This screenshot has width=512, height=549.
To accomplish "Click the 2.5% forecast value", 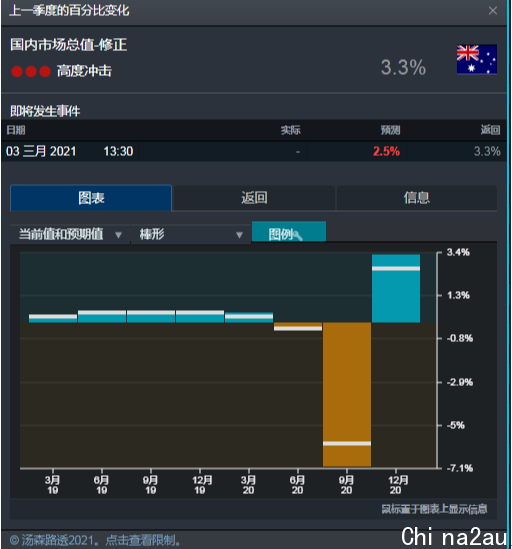I will tap(386, 152).
